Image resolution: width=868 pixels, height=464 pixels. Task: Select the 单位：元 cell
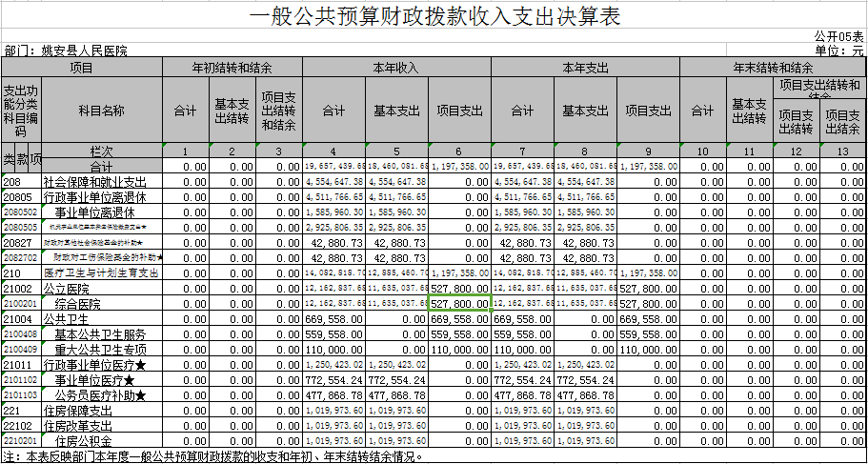838,50
